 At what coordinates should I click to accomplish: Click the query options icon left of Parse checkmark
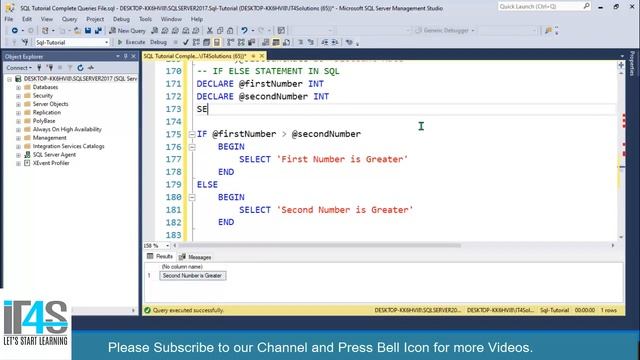pos(176,42)
